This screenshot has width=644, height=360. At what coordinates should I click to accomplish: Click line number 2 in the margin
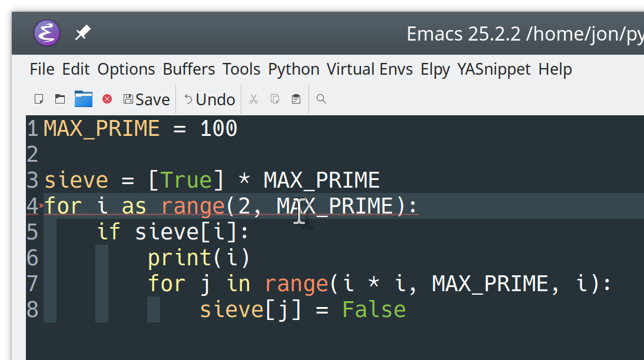point(32,154)
